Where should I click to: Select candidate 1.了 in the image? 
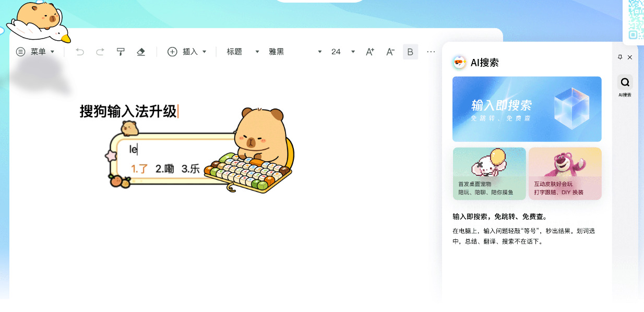click(x=139, y=169)
